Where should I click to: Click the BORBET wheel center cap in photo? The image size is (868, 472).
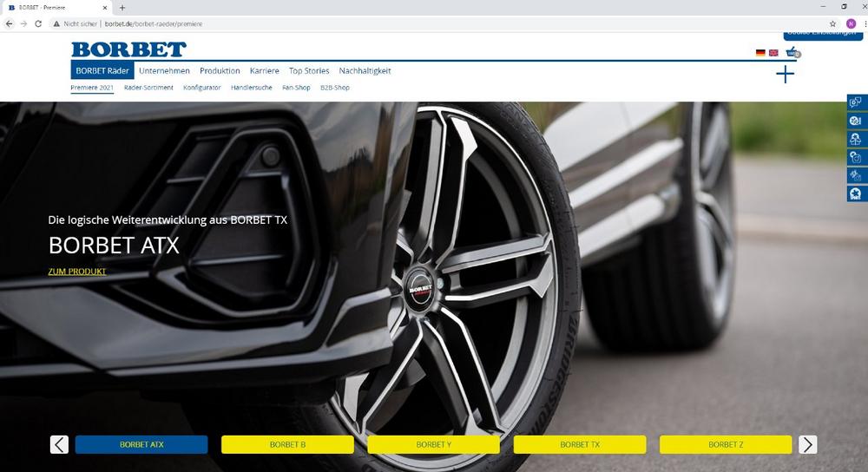tap(421, 288)
